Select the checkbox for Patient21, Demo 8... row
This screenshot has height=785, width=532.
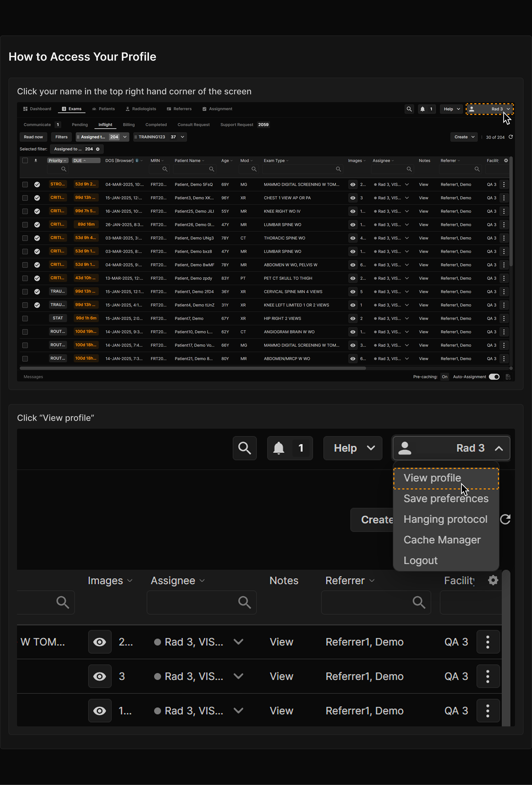coord(25,359)
